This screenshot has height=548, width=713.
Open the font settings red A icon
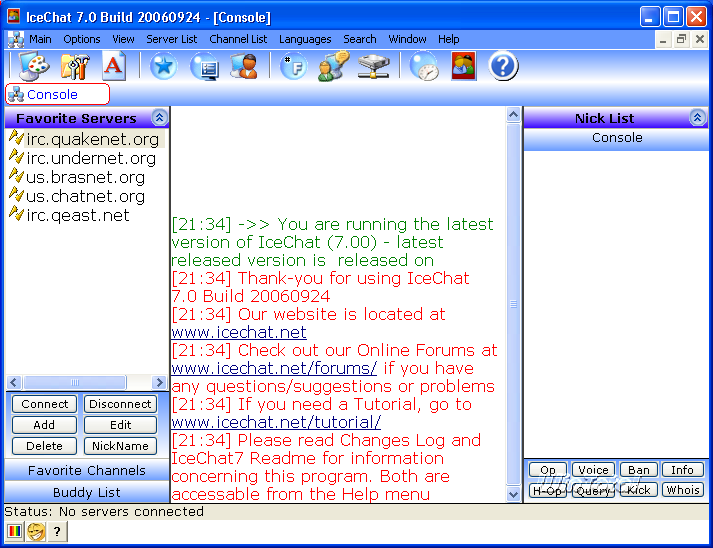tap(114, 66)
